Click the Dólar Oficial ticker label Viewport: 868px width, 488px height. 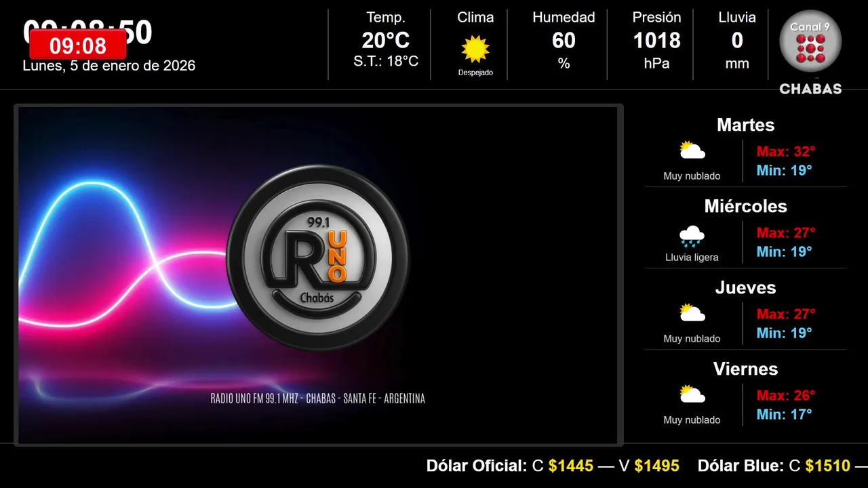point(477,466)
